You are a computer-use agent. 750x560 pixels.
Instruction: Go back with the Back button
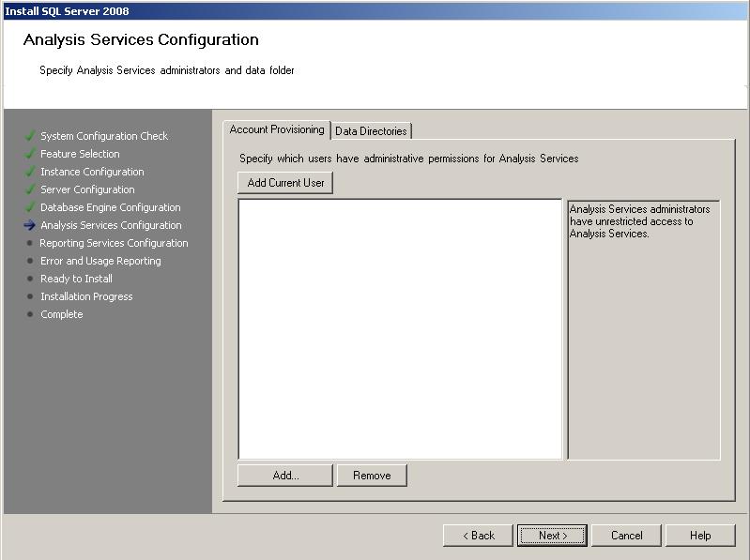click(x=479, y=536)
